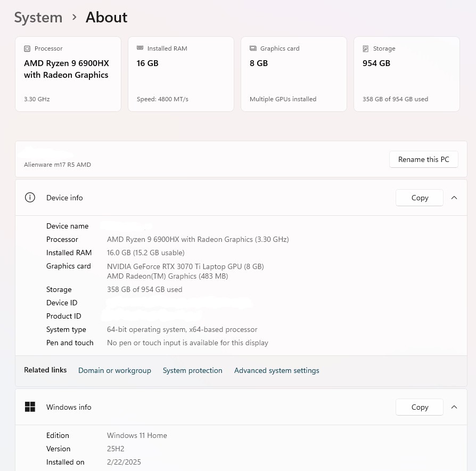This screenshot has height=471, width=476.
Task: Click the 'Edition' row label
Action: [x=58, y=435]
